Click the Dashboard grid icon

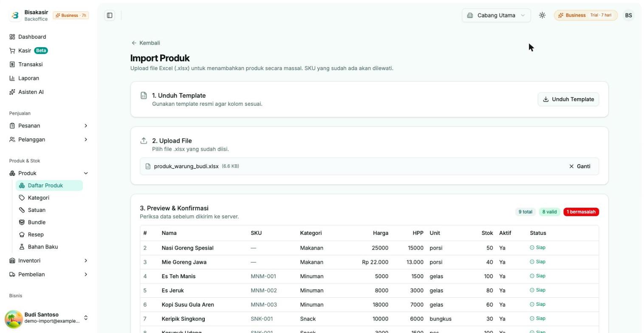[12, 37]
